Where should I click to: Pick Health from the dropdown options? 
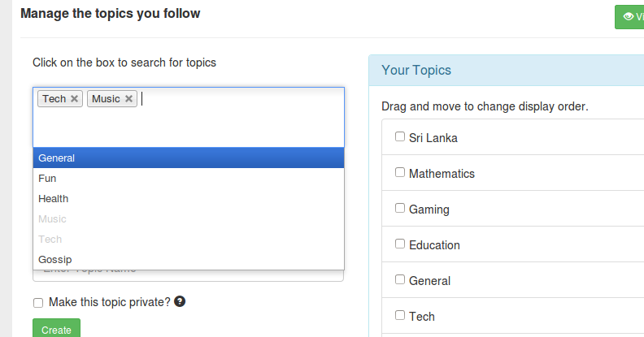tap(53, 199)
